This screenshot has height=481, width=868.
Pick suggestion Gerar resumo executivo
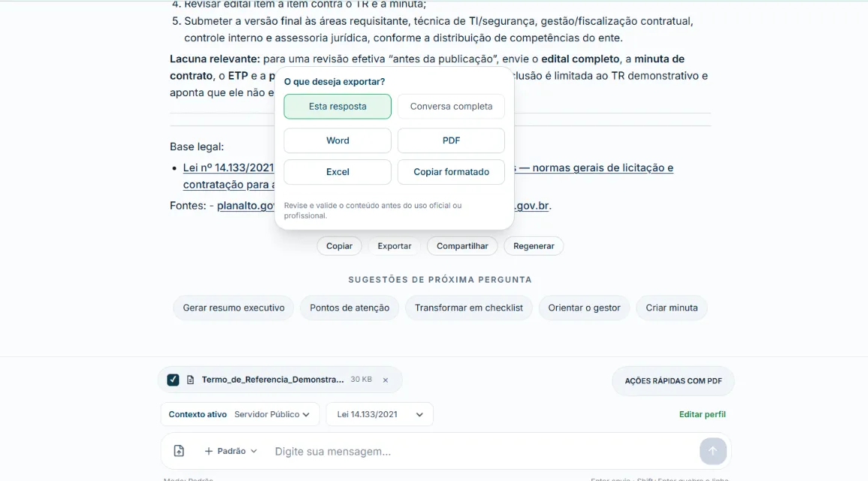click(x=234, y=307)
